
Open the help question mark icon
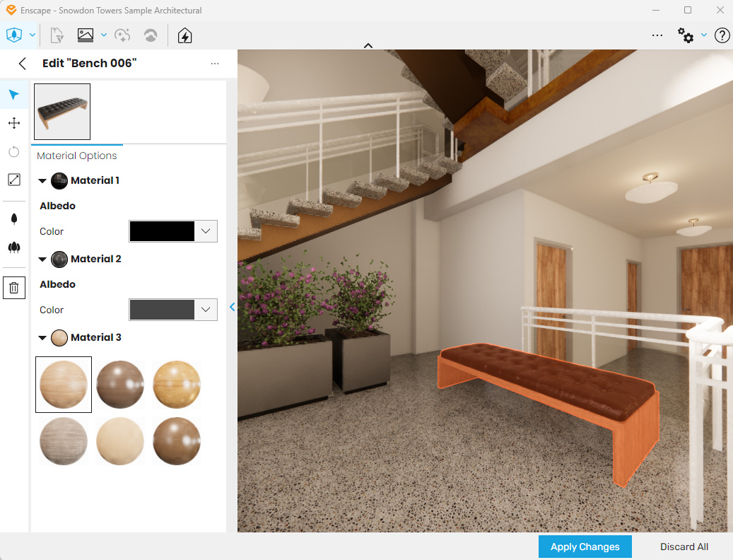pyautogui.click(x=722, y=35)
